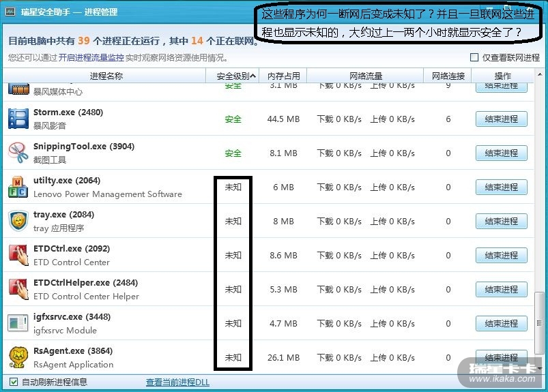Image resolution: width=548 pixels, height=392 pixels.
Task: Click the 44.5 MB memory value
Action: click(x=283, y=119)
